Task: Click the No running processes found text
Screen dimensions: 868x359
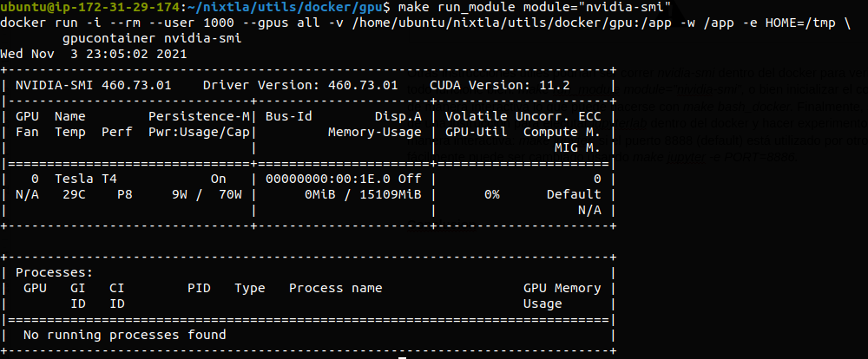Action: pyautogui.click(x=124, y=335)
